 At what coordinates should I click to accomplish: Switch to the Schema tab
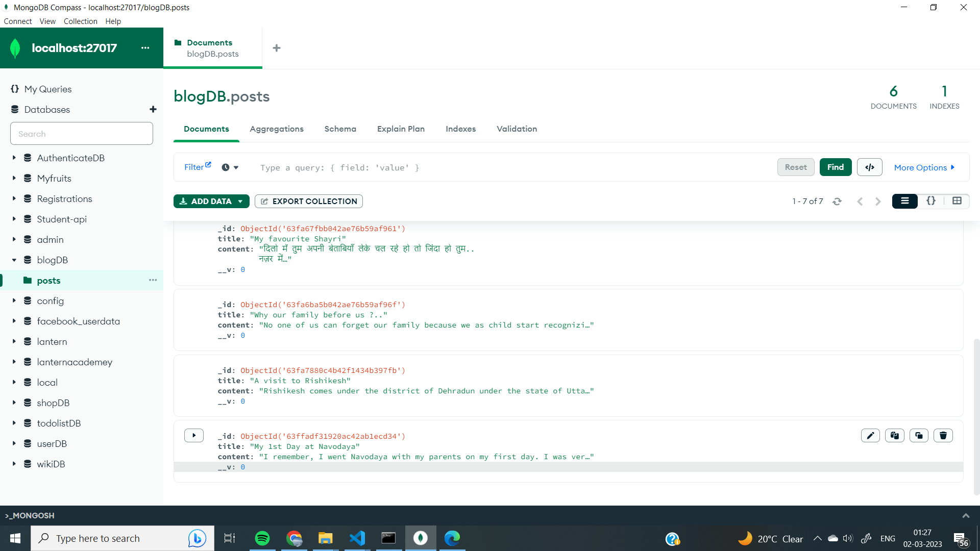[x=340, y=129]
